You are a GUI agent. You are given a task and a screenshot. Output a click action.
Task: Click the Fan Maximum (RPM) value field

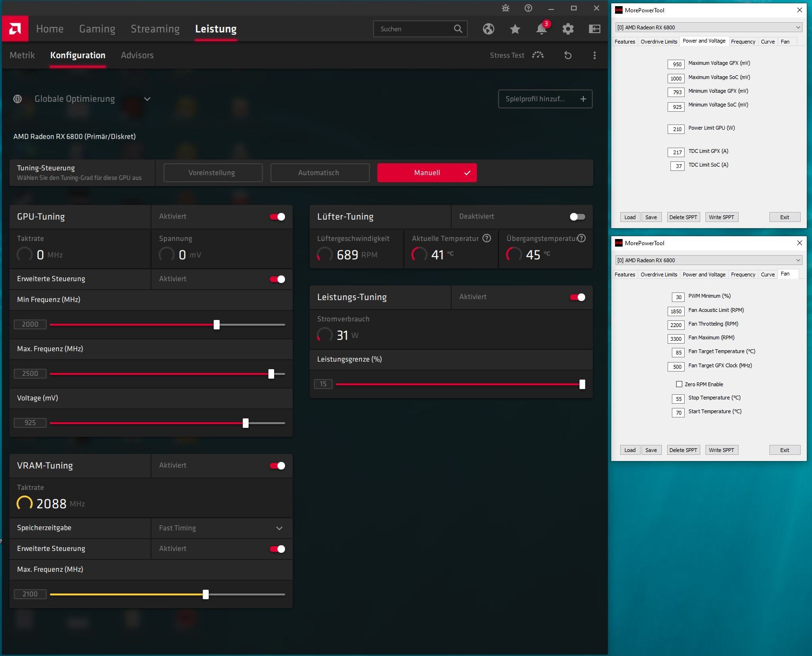(x=676, y=339)
